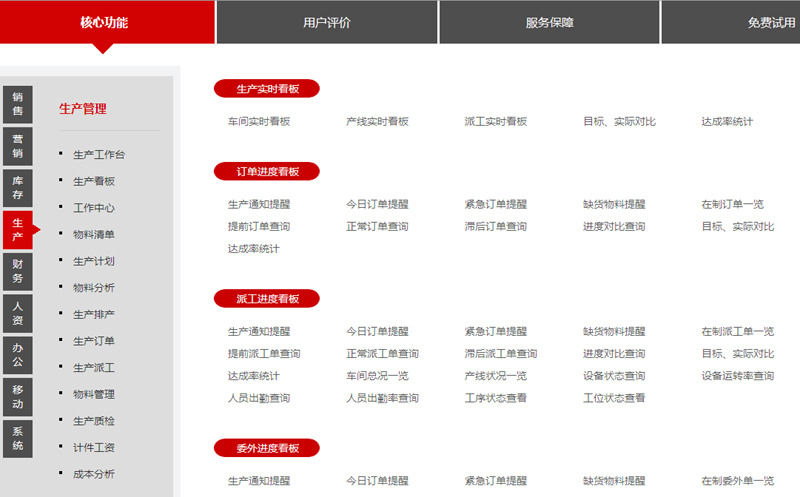Click the 核心功能 tab
The width and height of the screenshot is (800, 497).
[x=105, y=22]
